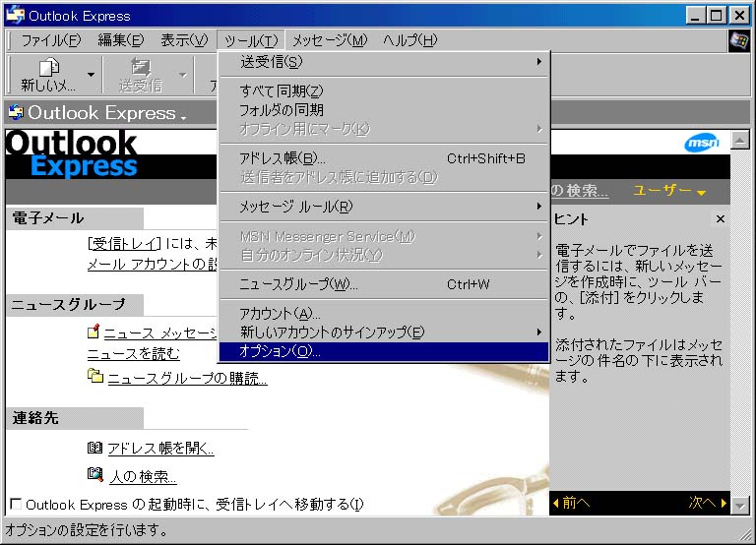Image resolution: width=756 pixels, height=545 pixels.
Task: Open the ユーザー dropdown
Action: click(669, 191)
